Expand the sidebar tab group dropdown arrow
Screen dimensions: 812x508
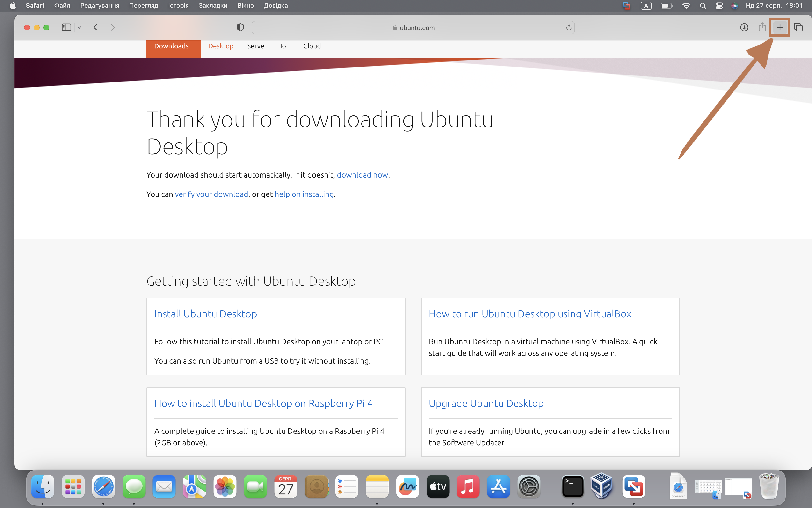[x=79, y=28]
